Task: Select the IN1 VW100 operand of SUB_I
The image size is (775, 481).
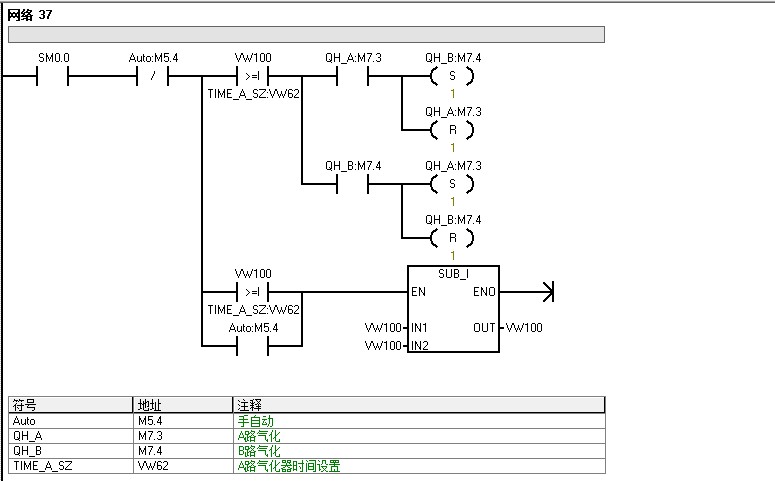Action: point(383,328)
